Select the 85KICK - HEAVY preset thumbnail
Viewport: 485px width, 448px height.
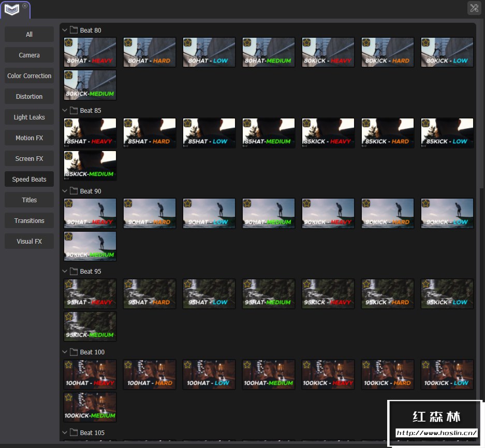pos(328,133)
